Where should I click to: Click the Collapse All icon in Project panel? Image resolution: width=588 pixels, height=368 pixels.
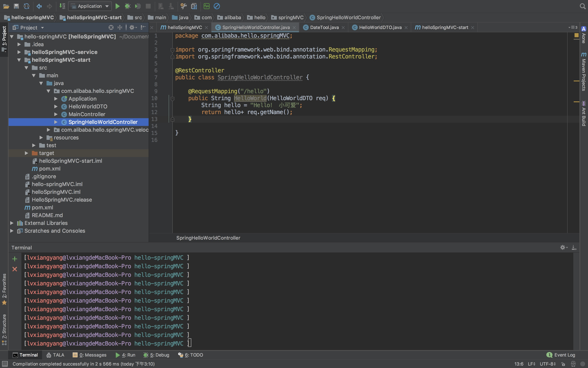click(120, 28)
